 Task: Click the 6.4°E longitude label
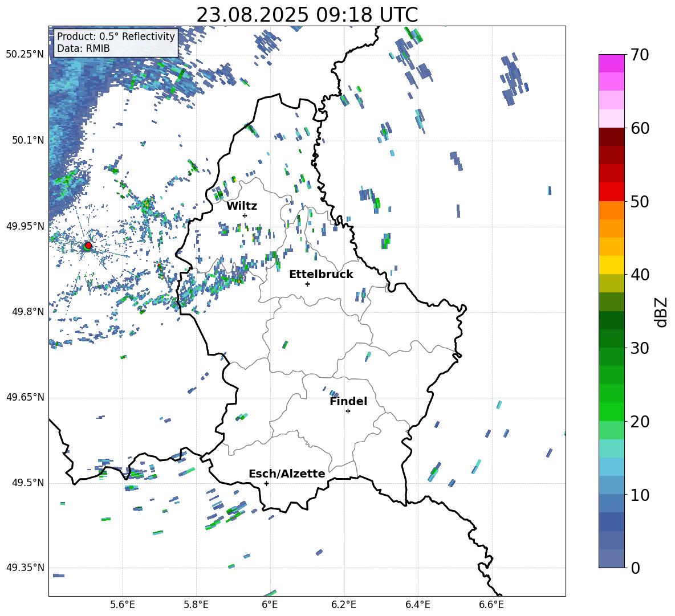pos(417,606)
